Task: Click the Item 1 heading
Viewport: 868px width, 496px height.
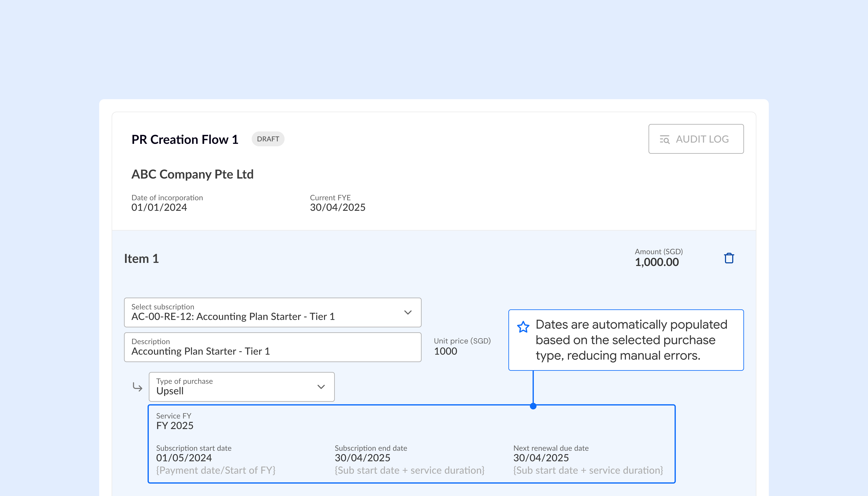Action: coord(141,259)
